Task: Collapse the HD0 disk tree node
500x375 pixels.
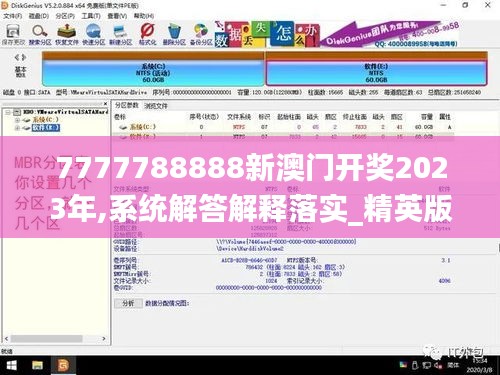Action: (8, 112)
